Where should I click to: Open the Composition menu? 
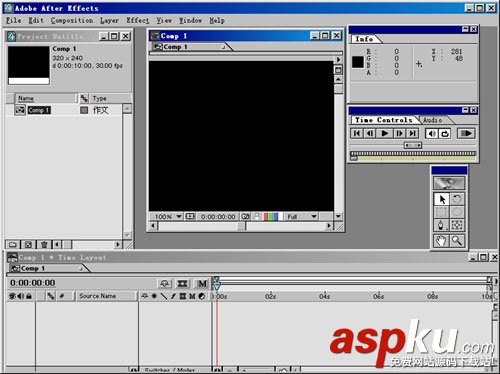(72, 20)
